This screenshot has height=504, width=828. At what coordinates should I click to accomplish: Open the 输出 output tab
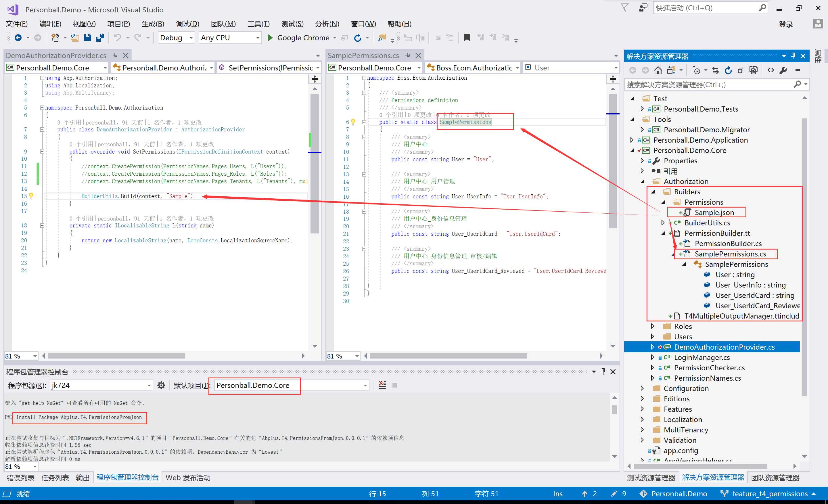point(82,478)
